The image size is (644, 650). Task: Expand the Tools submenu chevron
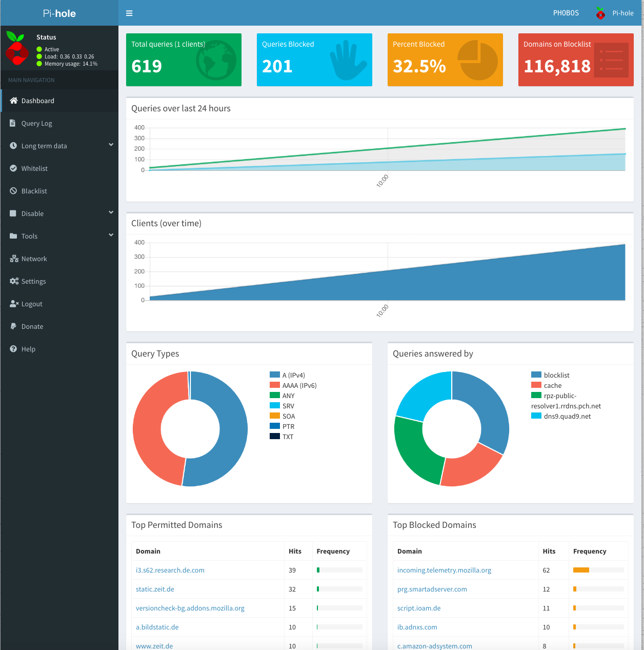[111, 235]
